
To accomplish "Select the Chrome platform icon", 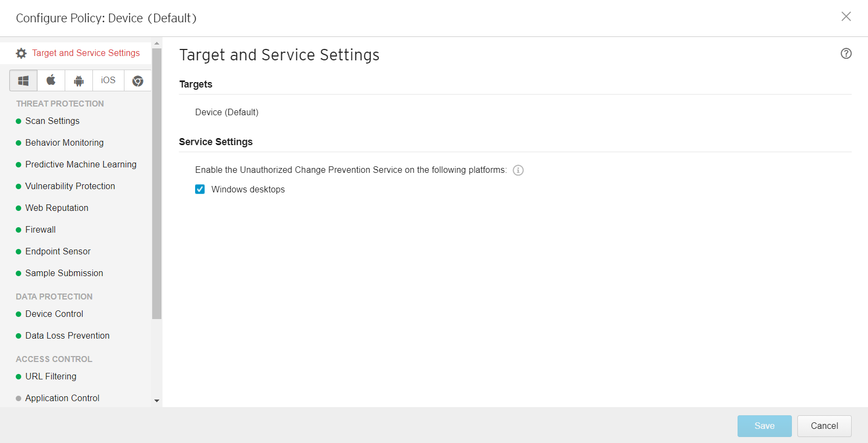I will [138, 80].
